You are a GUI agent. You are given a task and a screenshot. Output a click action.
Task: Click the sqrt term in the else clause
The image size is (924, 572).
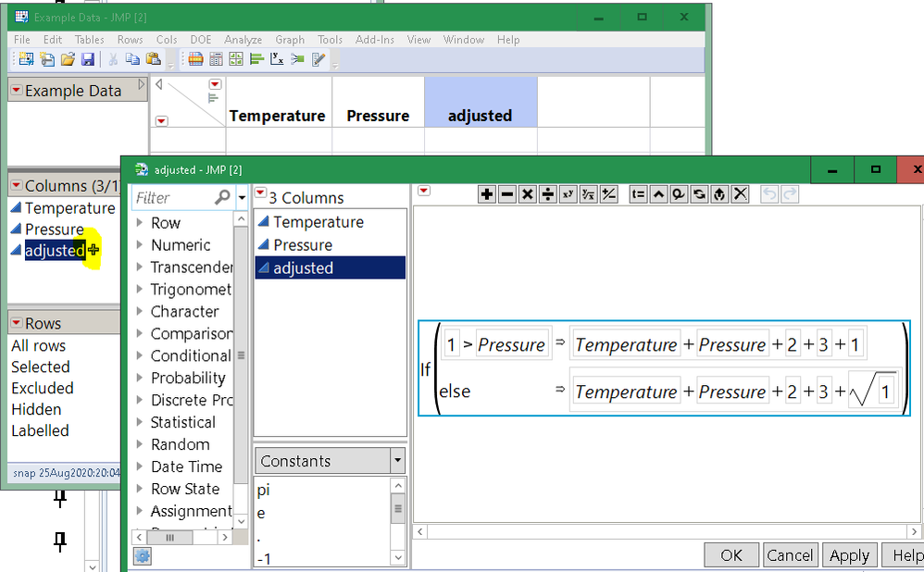pyautogui.click(x=872, y=390)
